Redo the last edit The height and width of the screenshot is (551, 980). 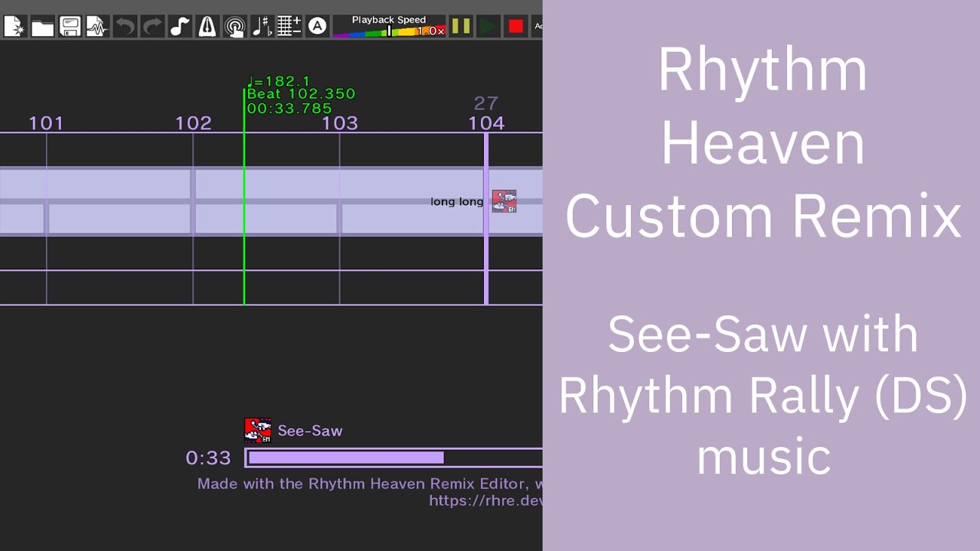point(152,27)
